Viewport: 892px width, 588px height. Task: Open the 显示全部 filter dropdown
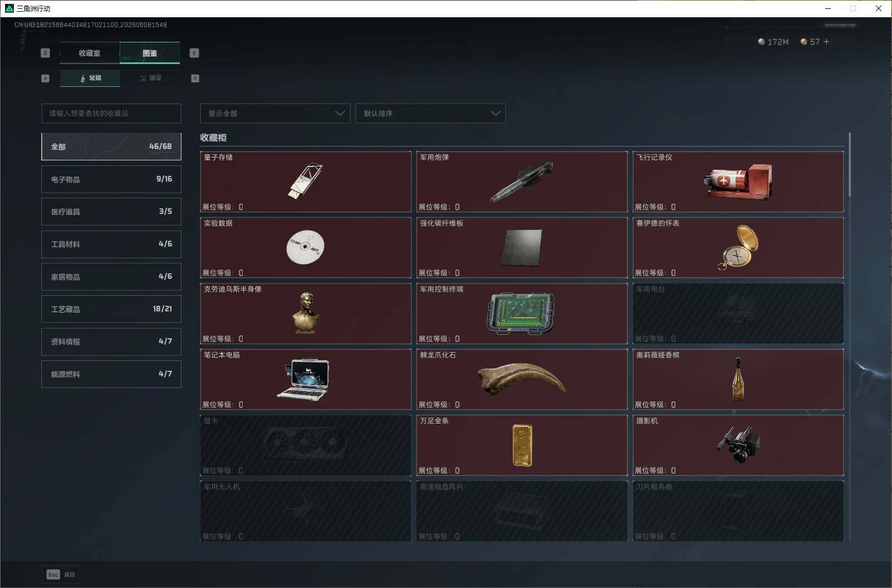[x=275, y=113]
